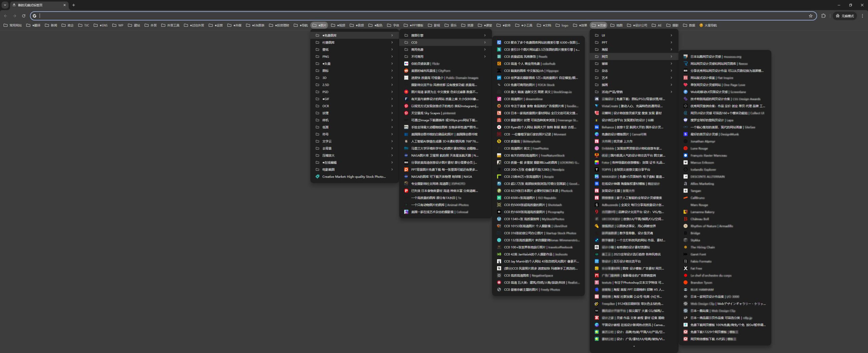Reload the page with the refresh icon
Screen dimensions: 868x353
click(x=24, y=16)
